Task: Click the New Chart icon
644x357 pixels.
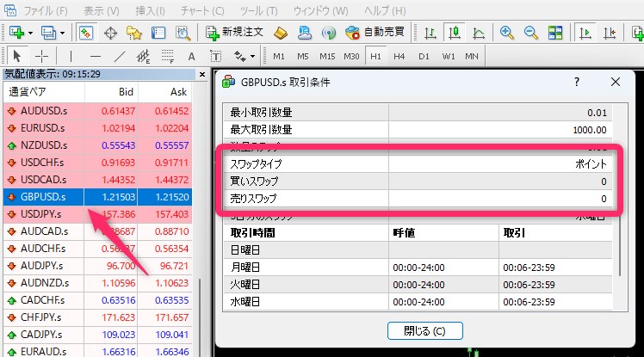Action: pyautogui.click(x=16, y=33)
